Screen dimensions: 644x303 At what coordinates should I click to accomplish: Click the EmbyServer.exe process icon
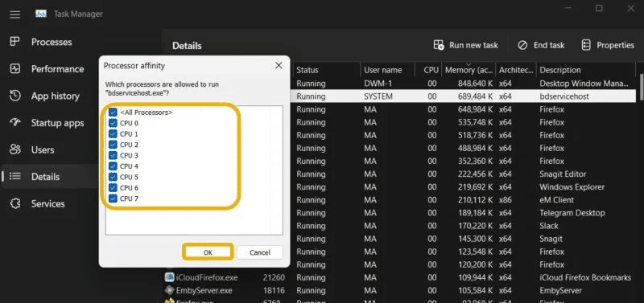point(170,290)
